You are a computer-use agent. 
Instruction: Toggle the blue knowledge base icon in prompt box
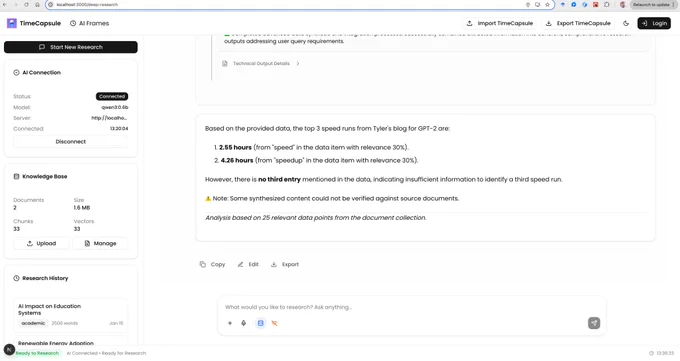pyautogui.click(x=260, y=323)
